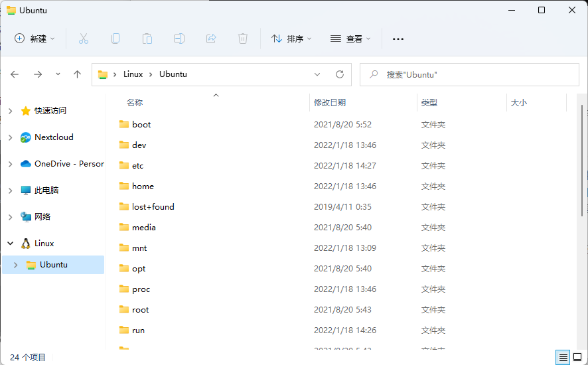
Task: Open the three-dot more options menu
Action: pyautogui.click(x=398, y=38)
